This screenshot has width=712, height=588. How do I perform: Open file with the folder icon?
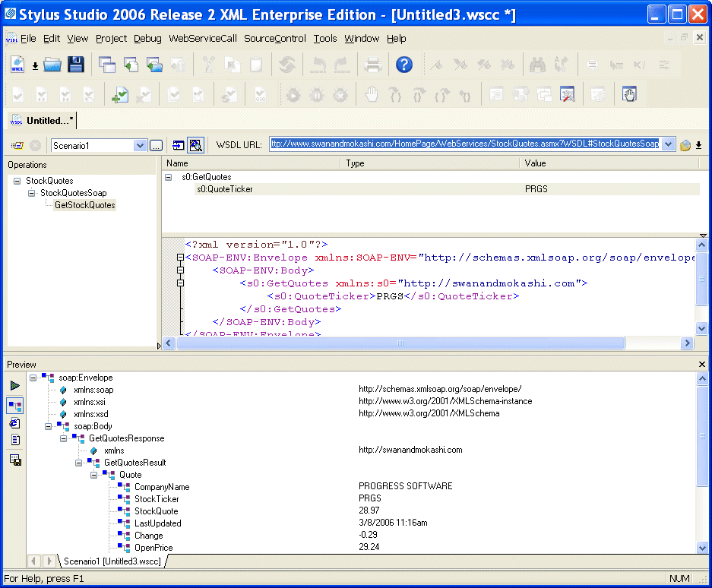pos(52,65)
